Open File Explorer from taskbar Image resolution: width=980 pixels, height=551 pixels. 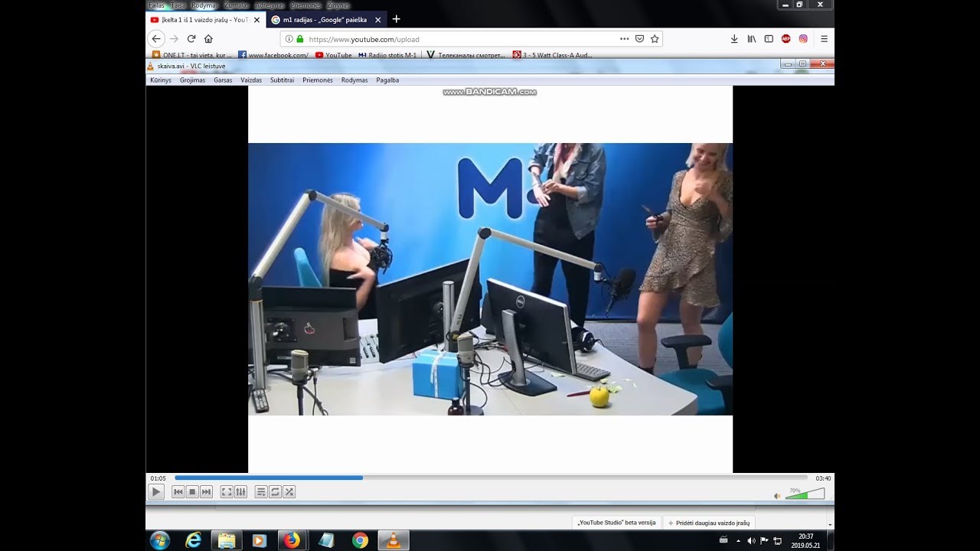click(227, 540)
